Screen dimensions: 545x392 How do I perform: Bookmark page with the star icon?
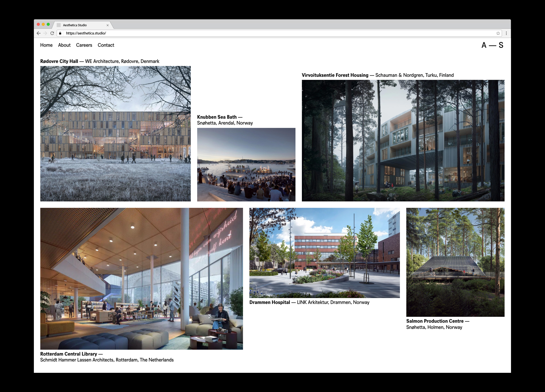click(x=498, y=33)
